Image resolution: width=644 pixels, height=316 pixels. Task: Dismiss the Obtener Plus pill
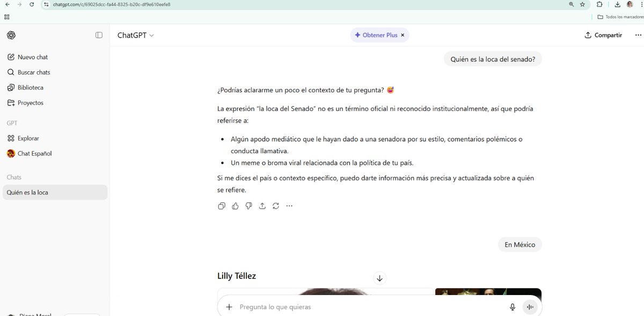click(404, 35)
